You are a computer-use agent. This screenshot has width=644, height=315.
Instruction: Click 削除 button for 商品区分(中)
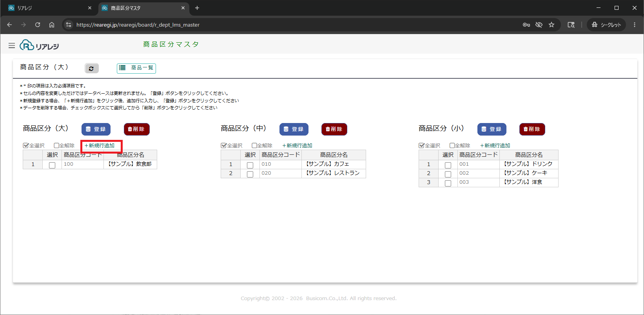[334, 129]
